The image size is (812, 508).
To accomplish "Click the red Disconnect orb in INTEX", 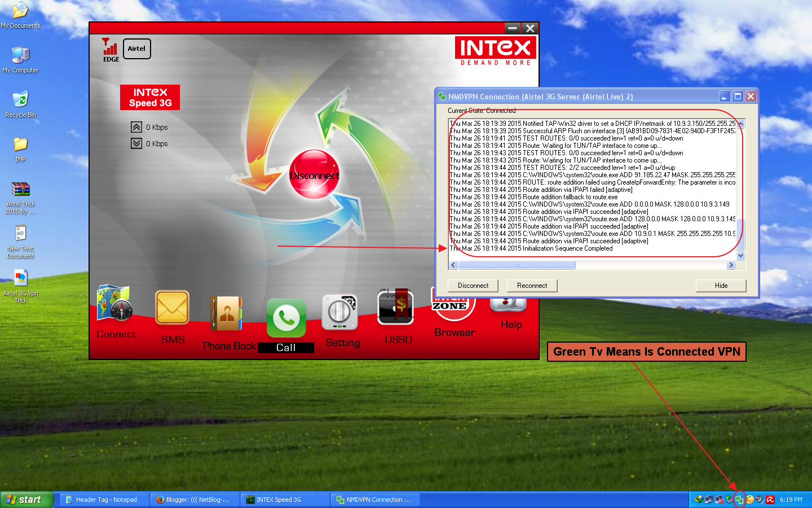I will point(314,174).
